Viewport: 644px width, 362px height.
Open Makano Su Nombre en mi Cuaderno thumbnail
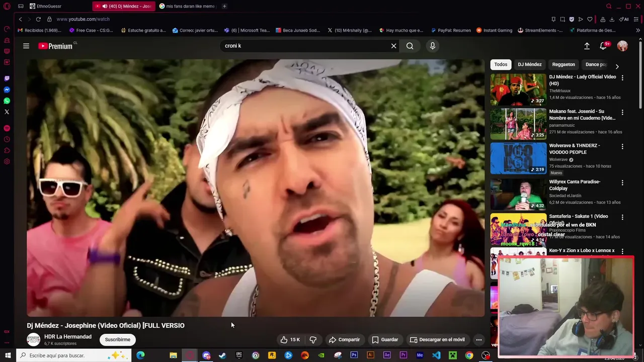click(x=518, y=124)
